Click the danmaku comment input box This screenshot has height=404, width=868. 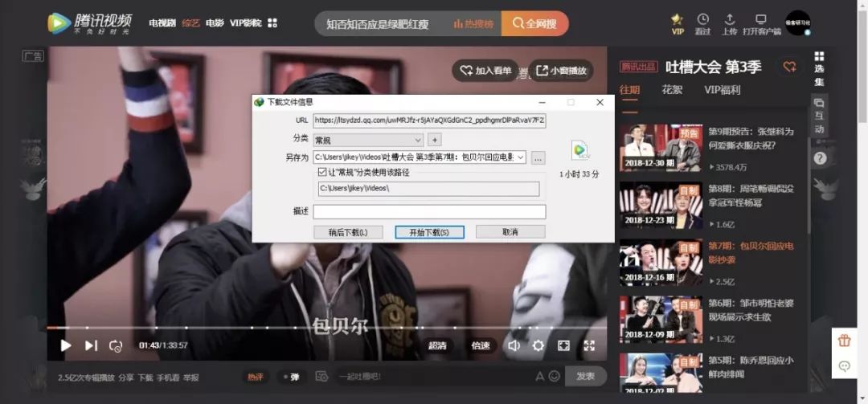click(x=434, y=377)
